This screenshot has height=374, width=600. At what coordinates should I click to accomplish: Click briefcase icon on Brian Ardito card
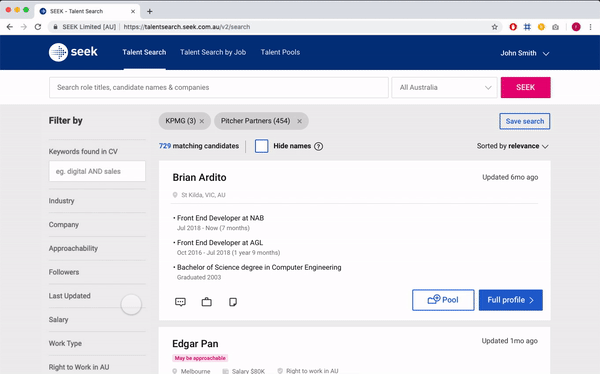[x=207, y=302]
